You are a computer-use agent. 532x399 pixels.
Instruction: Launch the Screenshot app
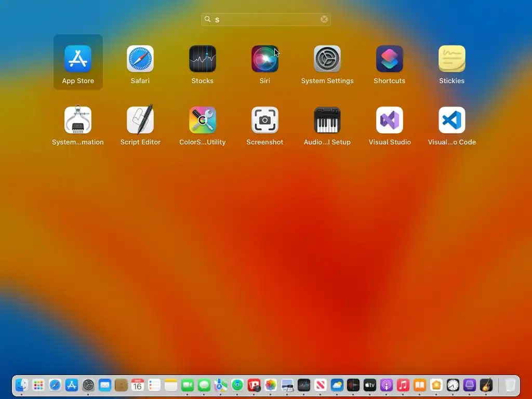264,120
